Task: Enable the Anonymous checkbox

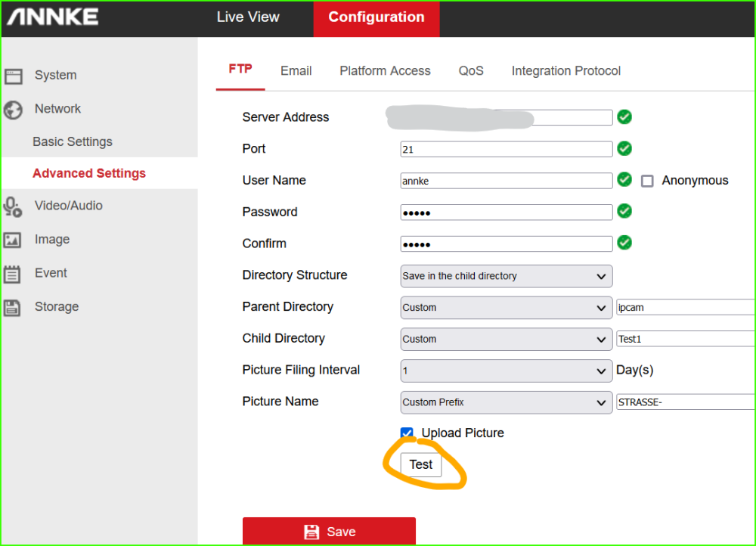Action: (x=647, y=181)
